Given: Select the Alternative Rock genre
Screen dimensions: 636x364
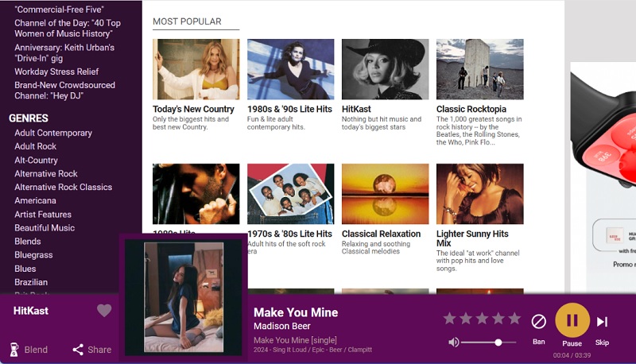Looking at the screenshot, I should coord(46,173).
